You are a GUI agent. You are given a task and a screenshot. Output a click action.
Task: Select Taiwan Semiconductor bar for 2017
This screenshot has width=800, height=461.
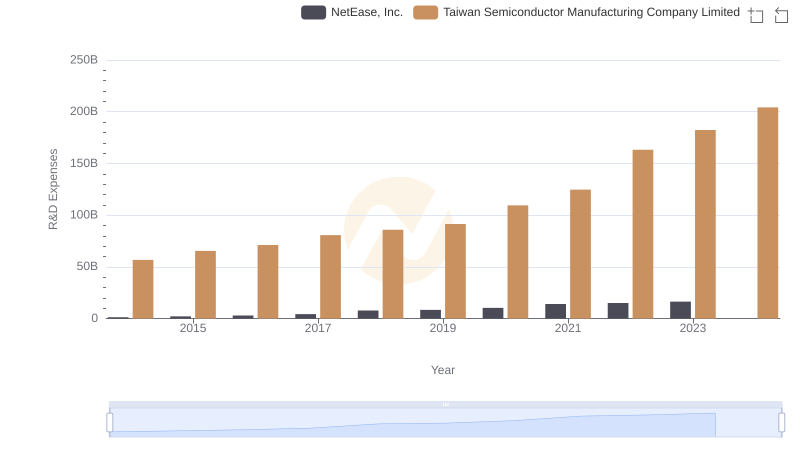[x=330, y=277]
